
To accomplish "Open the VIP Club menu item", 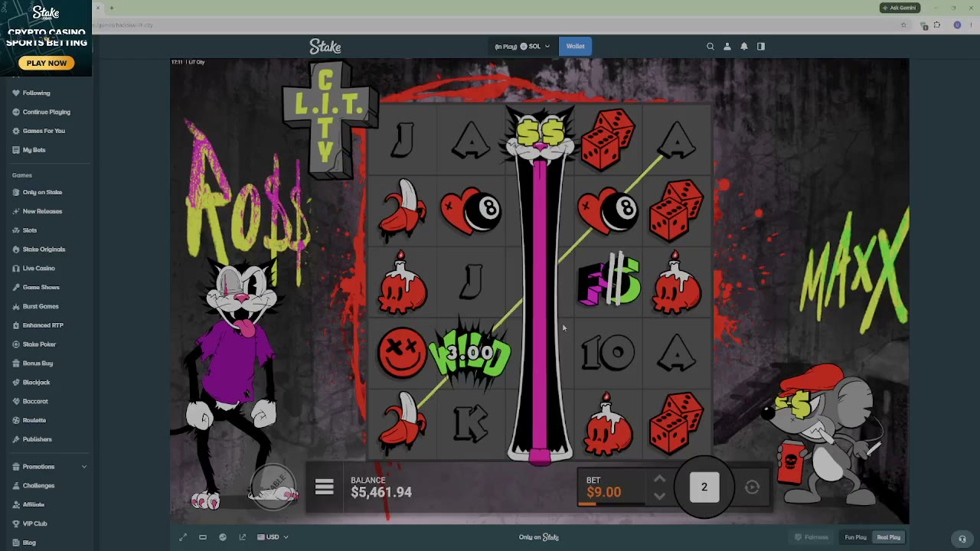I will (34, 523).
